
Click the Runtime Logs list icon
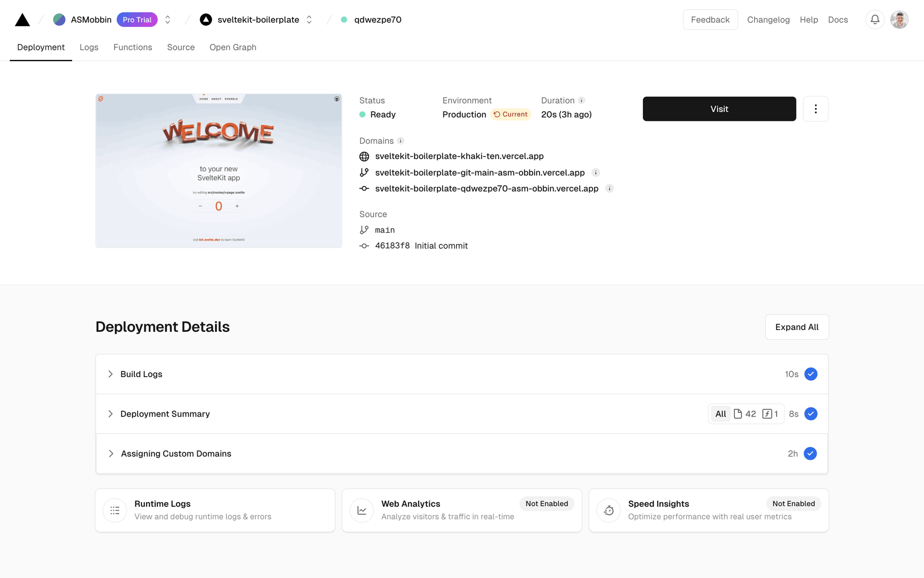(115, 511)
